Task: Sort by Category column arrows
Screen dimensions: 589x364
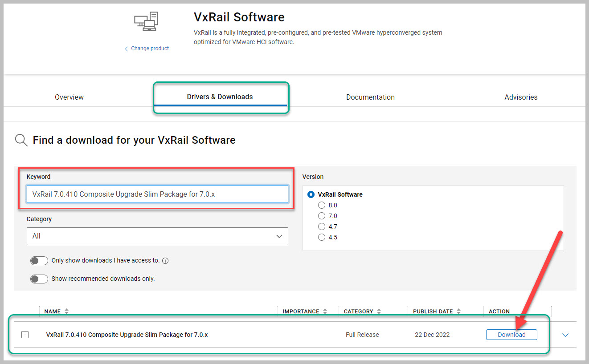Action: (379, 311)
